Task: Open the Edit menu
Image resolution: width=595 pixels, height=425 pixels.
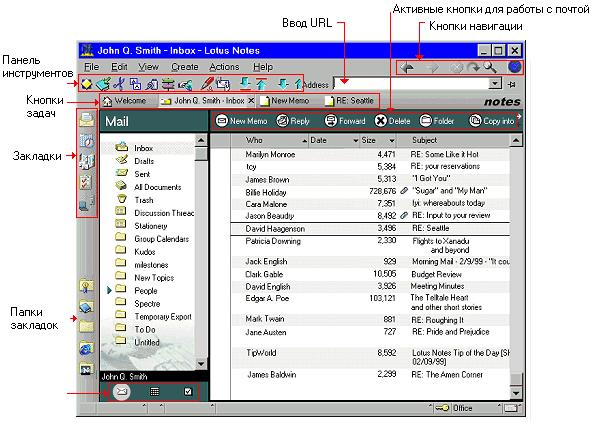Action: point(119,67)
